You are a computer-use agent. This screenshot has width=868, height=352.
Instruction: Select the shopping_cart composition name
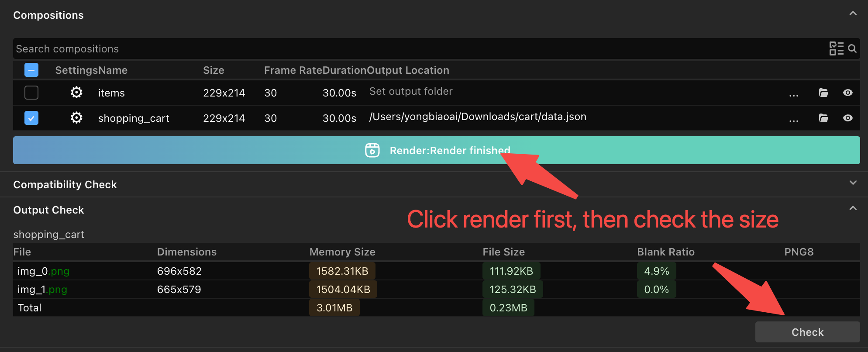click(134, 118)
